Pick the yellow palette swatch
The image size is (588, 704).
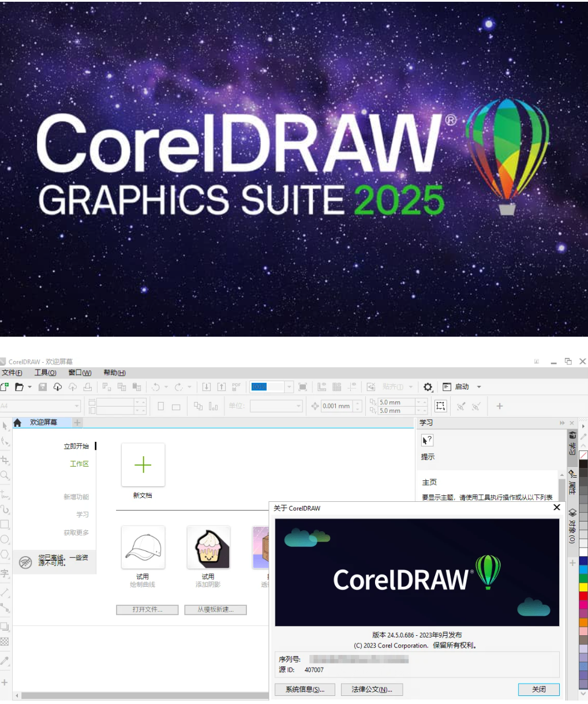pyautogui.click(x=583, y=587)
